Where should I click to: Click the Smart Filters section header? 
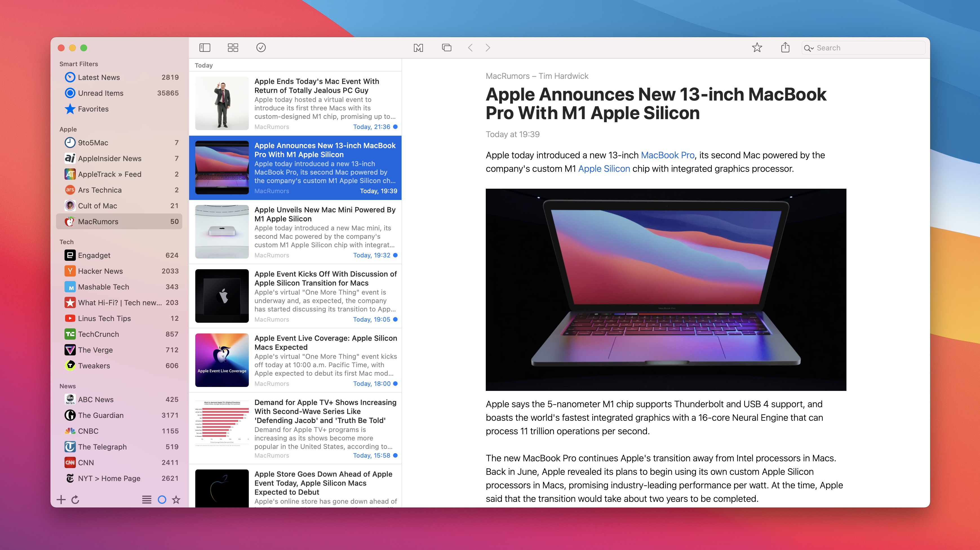(79, 64)
